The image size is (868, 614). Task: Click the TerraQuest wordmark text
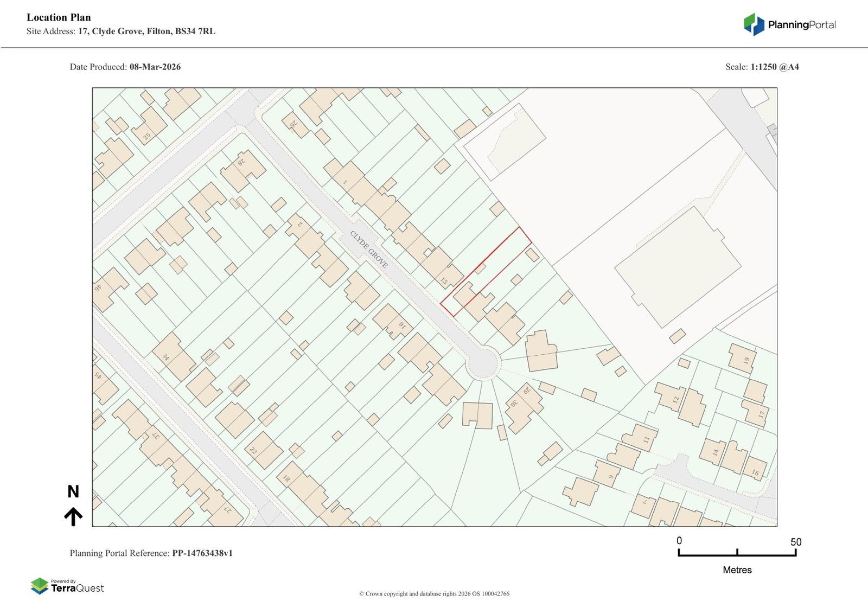[78, 589]
